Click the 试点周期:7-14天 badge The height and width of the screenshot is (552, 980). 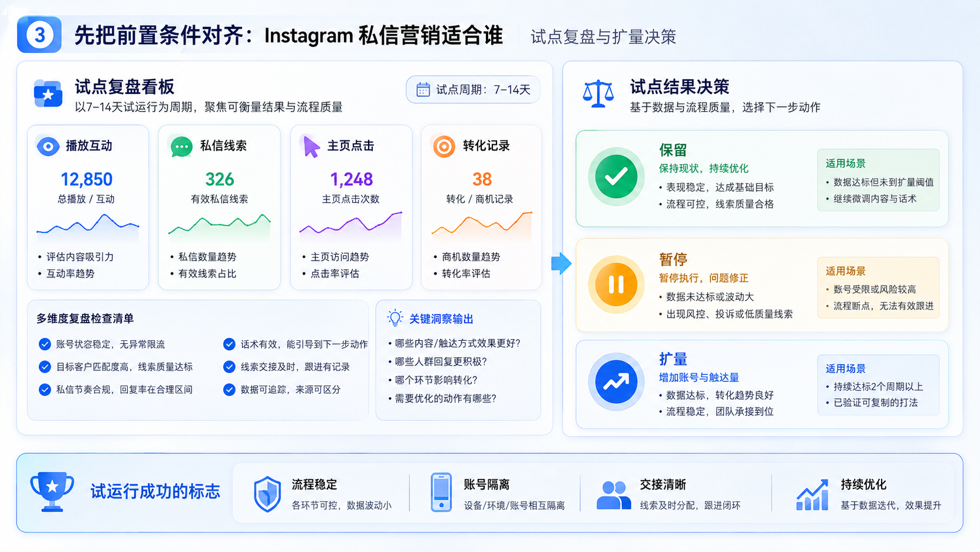point(473,90)
